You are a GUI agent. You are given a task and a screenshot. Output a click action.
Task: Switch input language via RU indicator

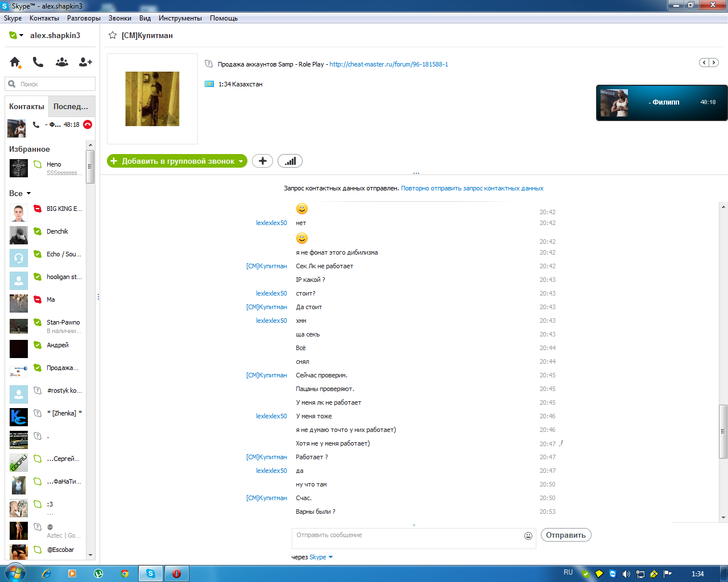568,572
